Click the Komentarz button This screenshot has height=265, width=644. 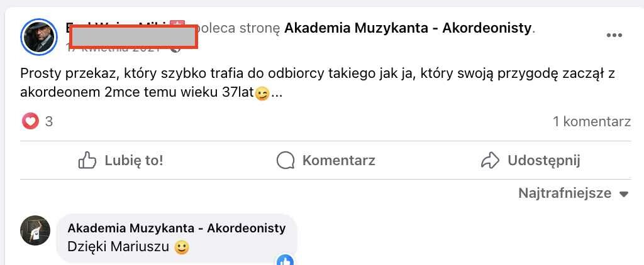325,160
